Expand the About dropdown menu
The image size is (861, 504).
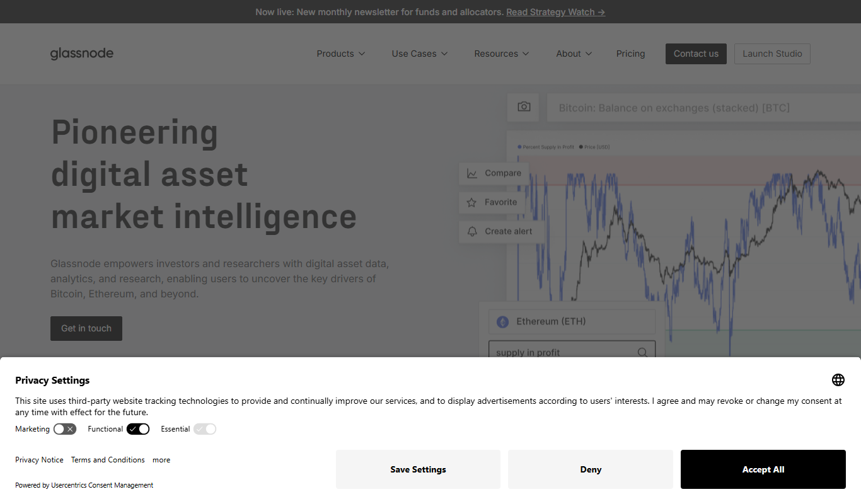[x=574, y=54]
